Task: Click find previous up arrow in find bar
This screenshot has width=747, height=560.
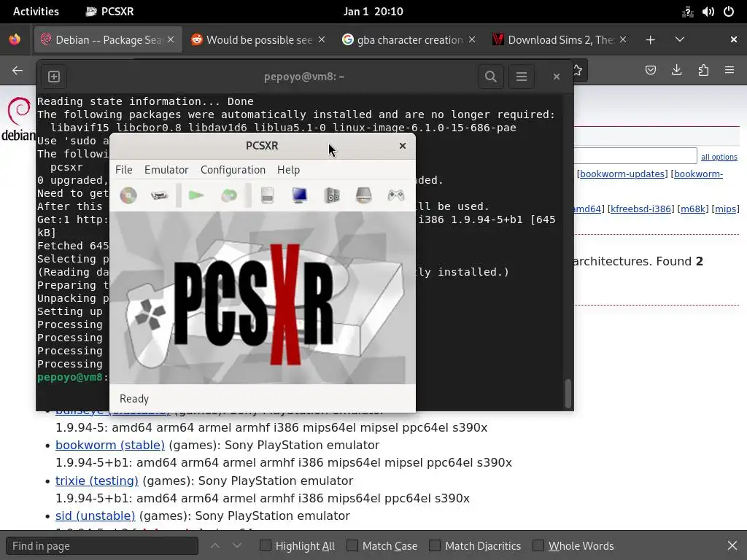Action: 215,545
